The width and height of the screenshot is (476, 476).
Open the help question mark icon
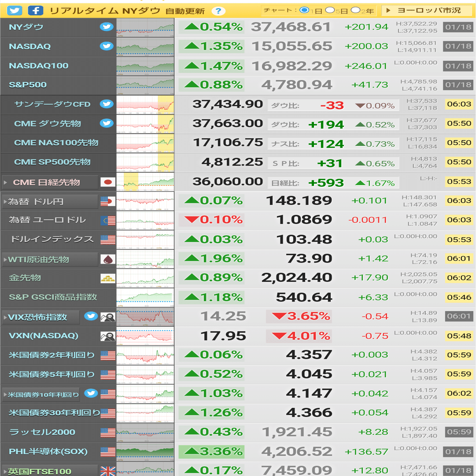point(218,11)
